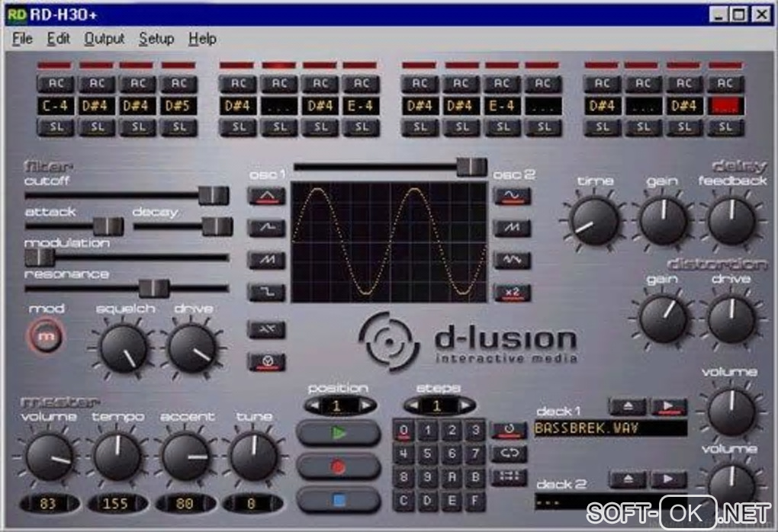
Task: Open the File menu
Action: (x=22, y=39)
